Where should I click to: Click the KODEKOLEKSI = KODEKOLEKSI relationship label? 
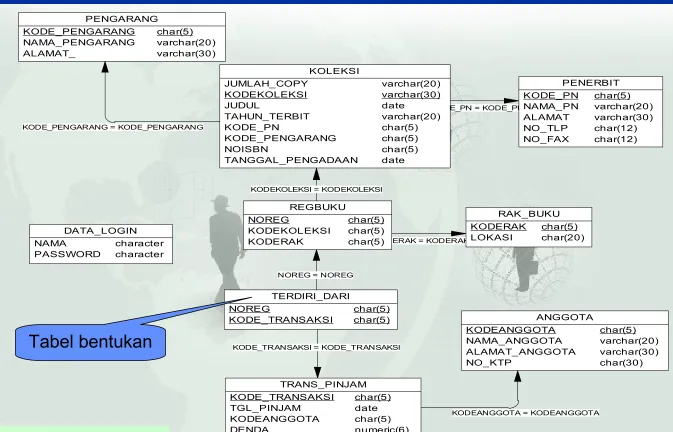click(316, 189)
